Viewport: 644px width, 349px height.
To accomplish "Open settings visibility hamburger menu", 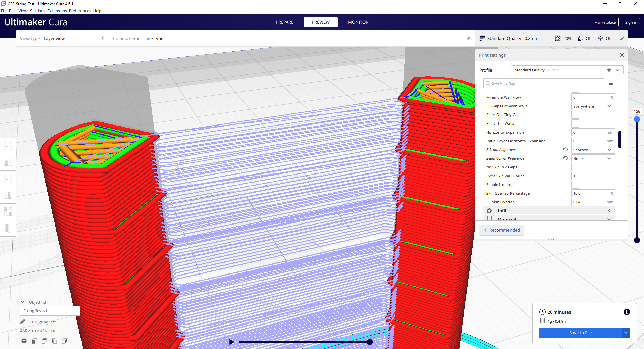I will click(611, 83).
